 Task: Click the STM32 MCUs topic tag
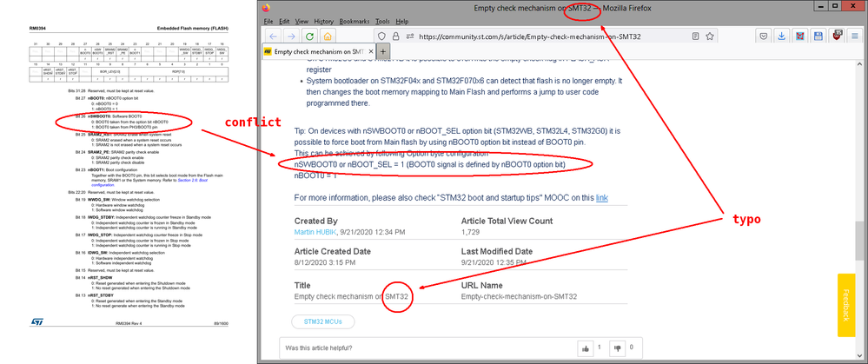322,321
